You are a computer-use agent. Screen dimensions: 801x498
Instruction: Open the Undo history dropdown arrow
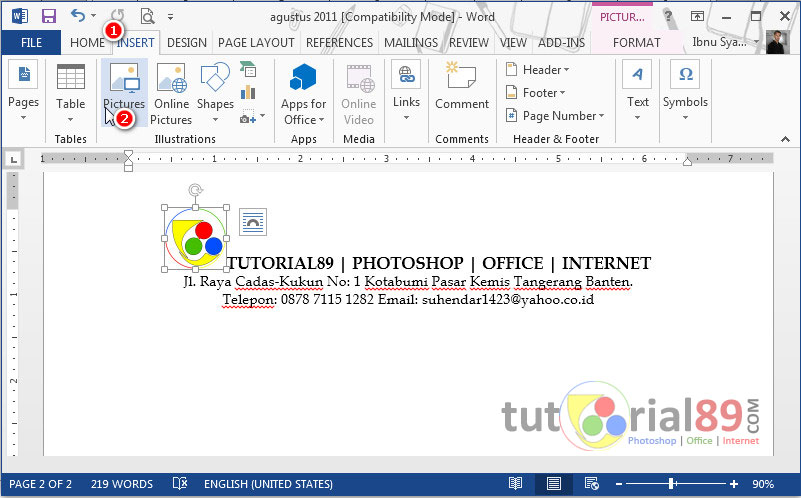(x=93, y=16)
